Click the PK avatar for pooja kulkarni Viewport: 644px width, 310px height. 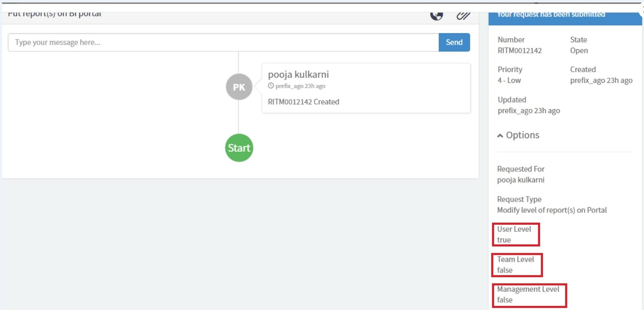click(239, 87)
